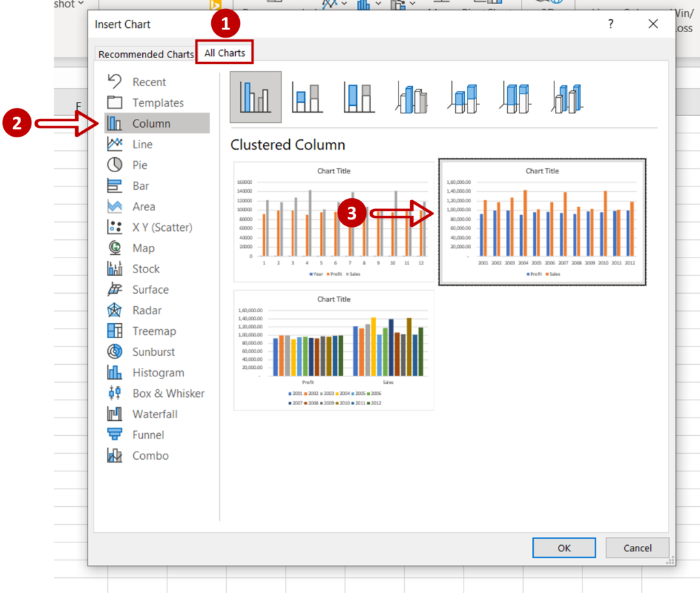Select the Treemap chart category
Screen dimensions: 700x593
coord(154,331)
